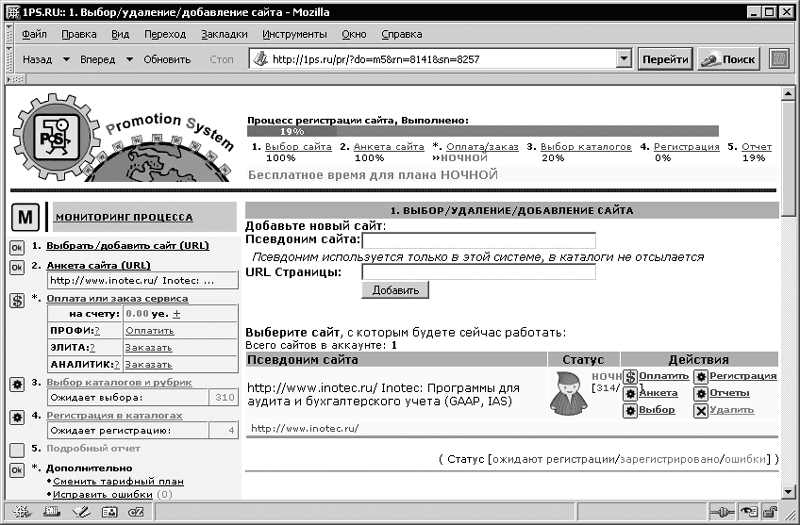Open the Файл menu

pos(34,34)
